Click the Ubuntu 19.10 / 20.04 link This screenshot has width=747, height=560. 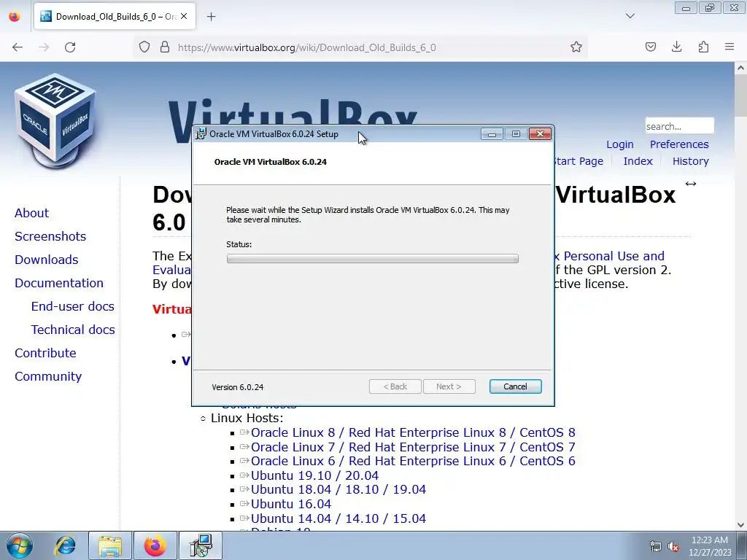[x=314, y=475]
